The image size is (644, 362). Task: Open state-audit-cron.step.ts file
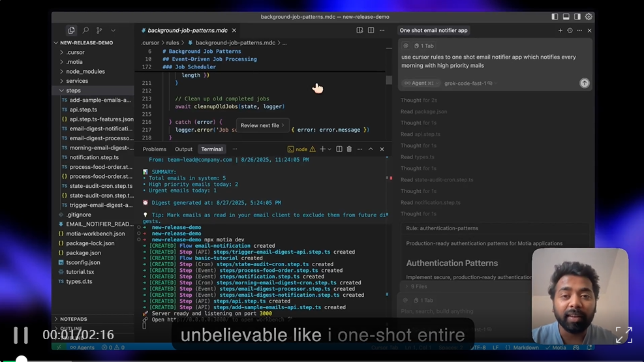click(x=100, y=186)
